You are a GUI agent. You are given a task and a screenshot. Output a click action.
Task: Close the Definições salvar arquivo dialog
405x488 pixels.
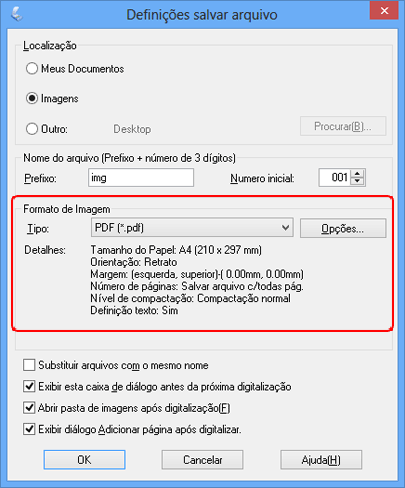click(x=384, y=11)
